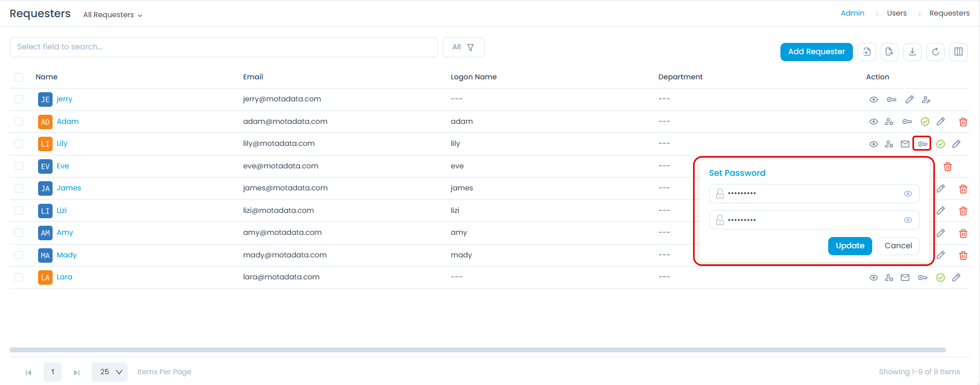Open the All Requesters dropdown
Image resolution: width=980 pixels, height=385 pixels.
(113, 15)
